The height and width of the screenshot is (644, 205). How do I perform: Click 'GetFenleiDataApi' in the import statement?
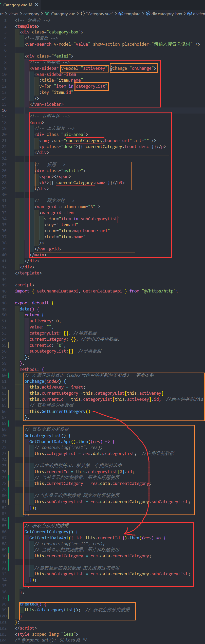point(102,291)
